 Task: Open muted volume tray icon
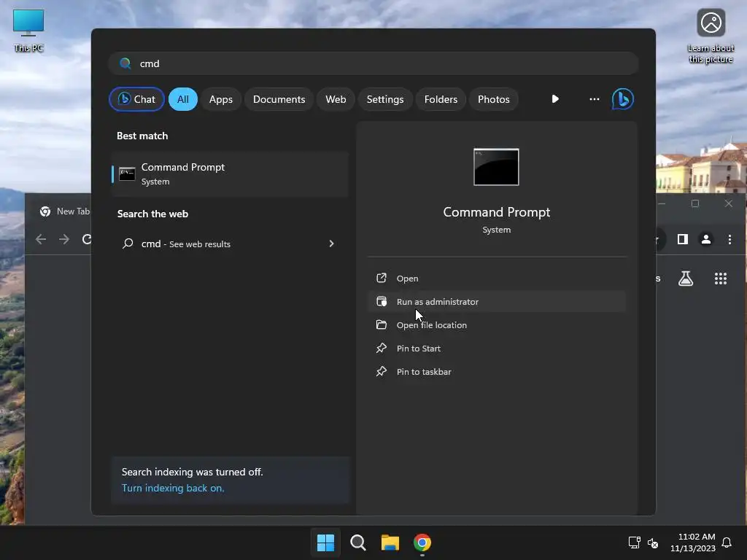(653, 542)
